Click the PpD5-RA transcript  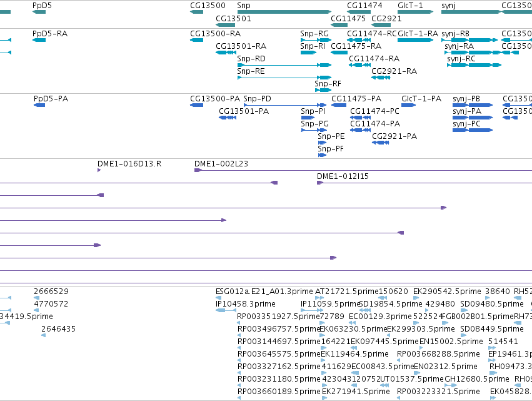(39, 40)
